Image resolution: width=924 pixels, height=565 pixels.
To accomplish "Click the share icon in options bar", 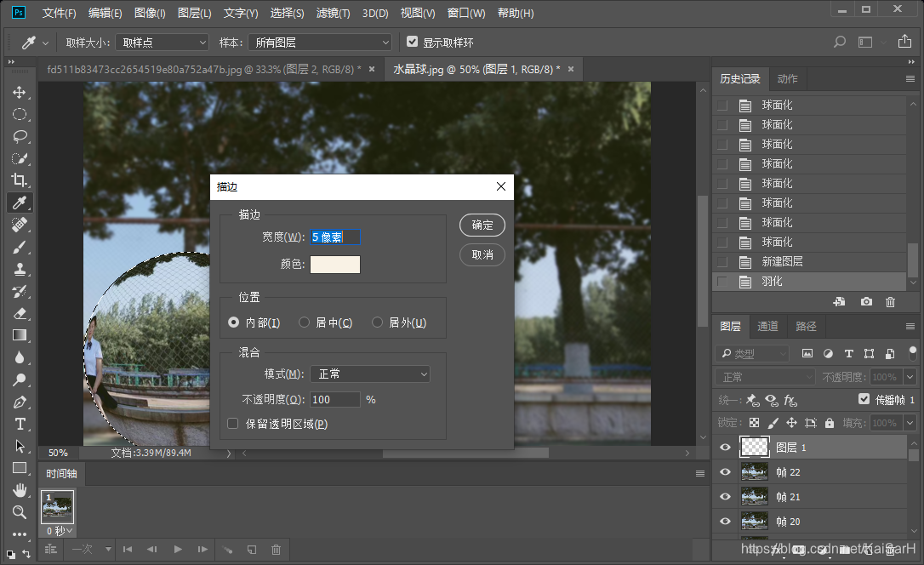I will (904, 41).
